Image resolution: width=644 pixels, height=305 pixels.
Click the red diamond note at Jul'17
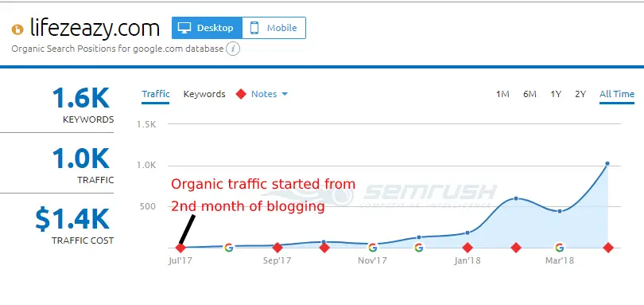180,248
